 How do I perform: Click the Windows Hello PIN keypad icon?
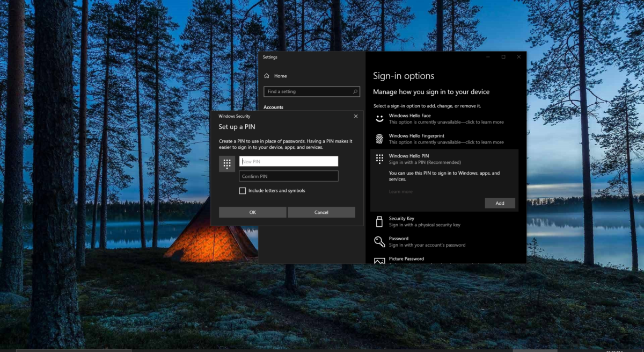point(380,159)
